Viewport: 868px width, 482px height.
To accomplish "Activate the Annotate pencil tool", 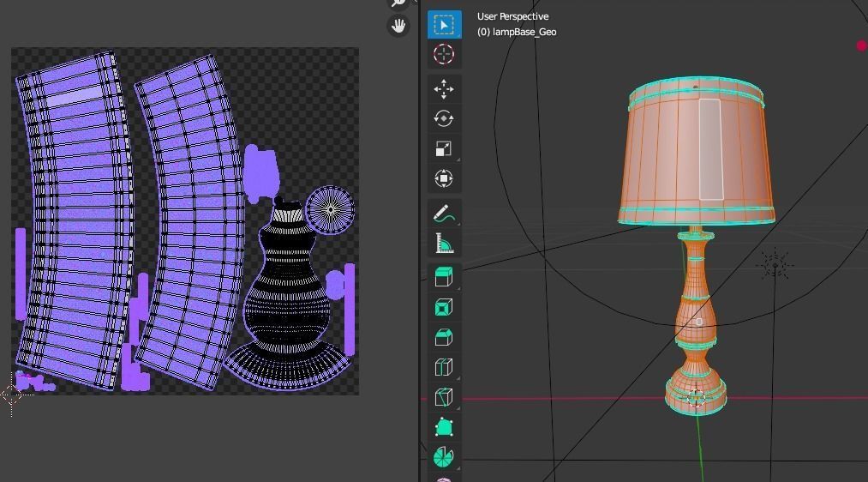I will (x=444, y=214).
